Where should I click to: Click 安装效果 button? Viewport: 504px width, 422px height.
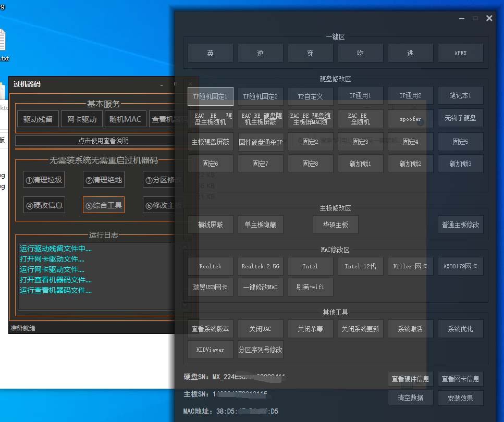coord(461,398)
